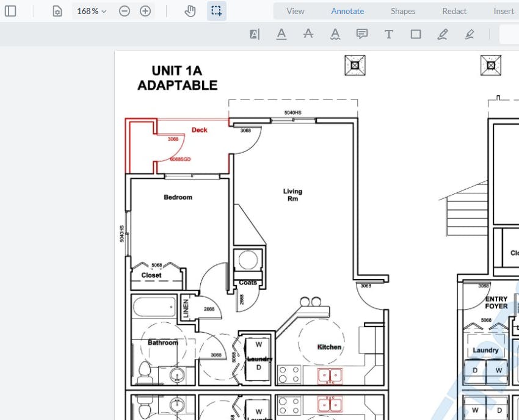Click the Bedroom room label
Screen dimensions: 519x420
click(x=178, y=197)
